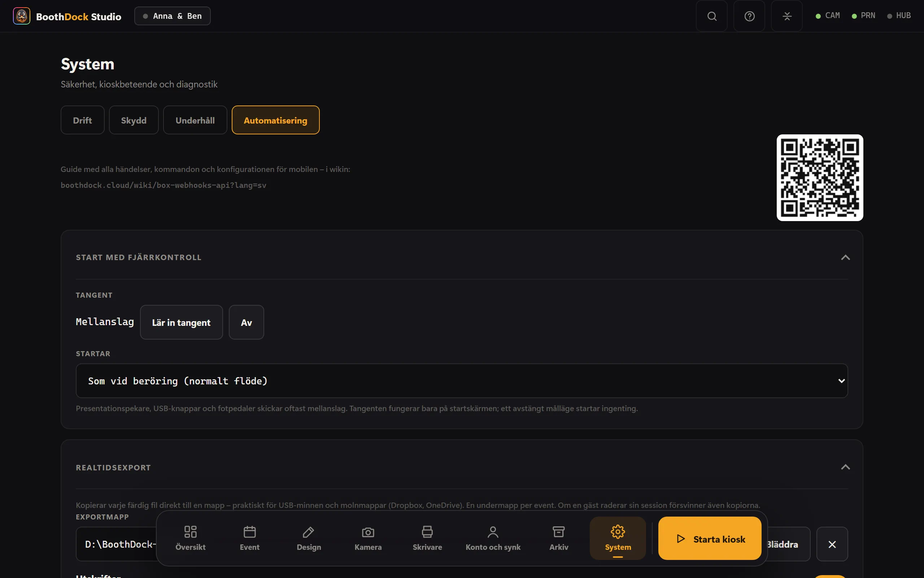Open Design in the bottom dock
This screenshot has height=578, width=924.
309,538
